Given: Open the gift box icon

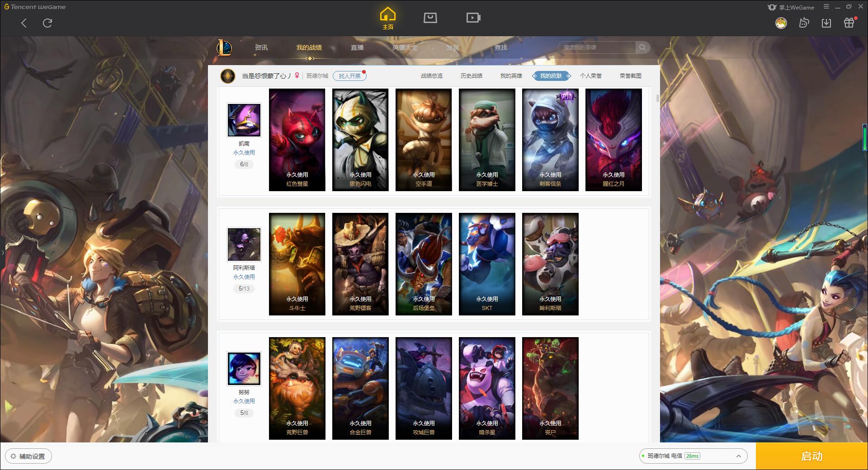Looking at the screenshot, I should click(x=849, y=22).
